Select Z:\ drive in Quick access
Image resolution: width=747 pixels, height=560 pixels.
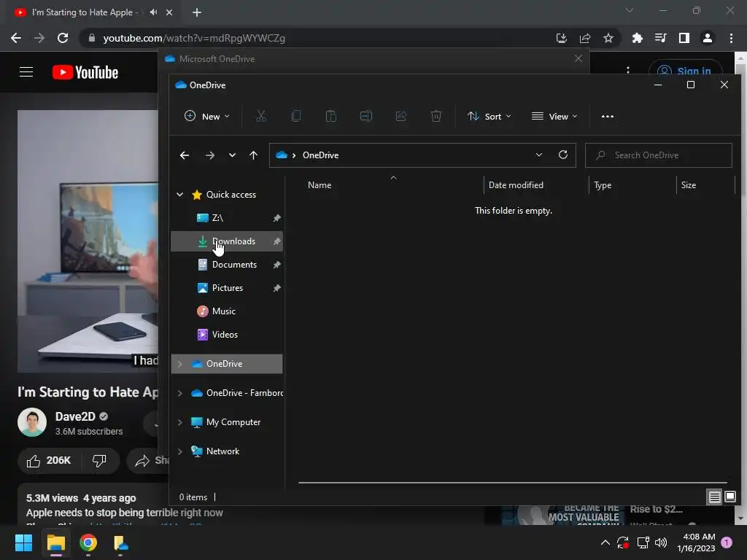point(227,217)
